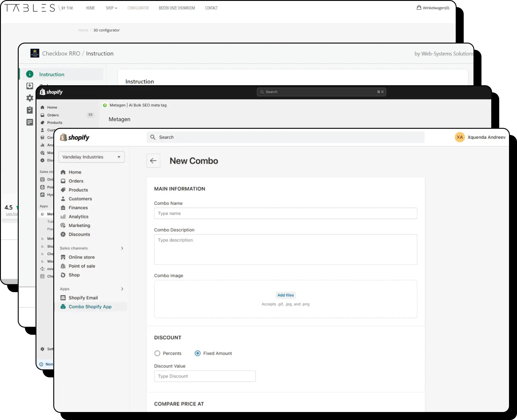Click the XA user avatar
The image size is (517, 420).
click(460, 137)
